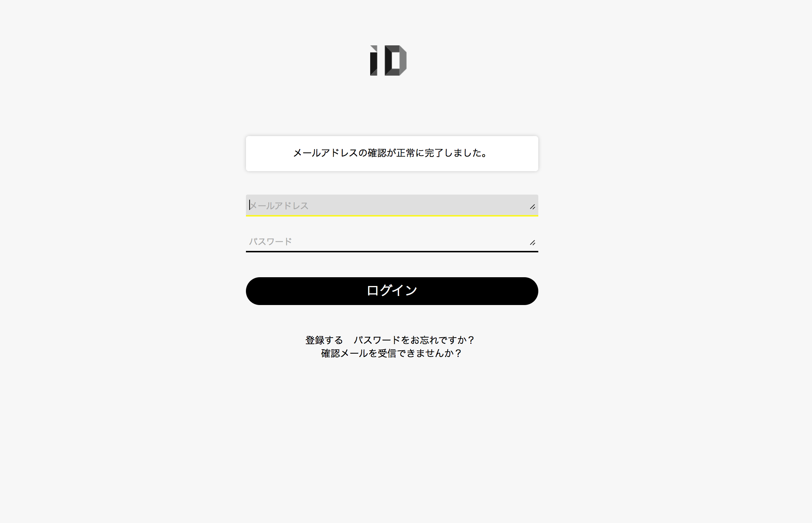
Task: Open the パスワードをお忘れですか？ link
Action: pyautogui.click(x=414, y=340)
